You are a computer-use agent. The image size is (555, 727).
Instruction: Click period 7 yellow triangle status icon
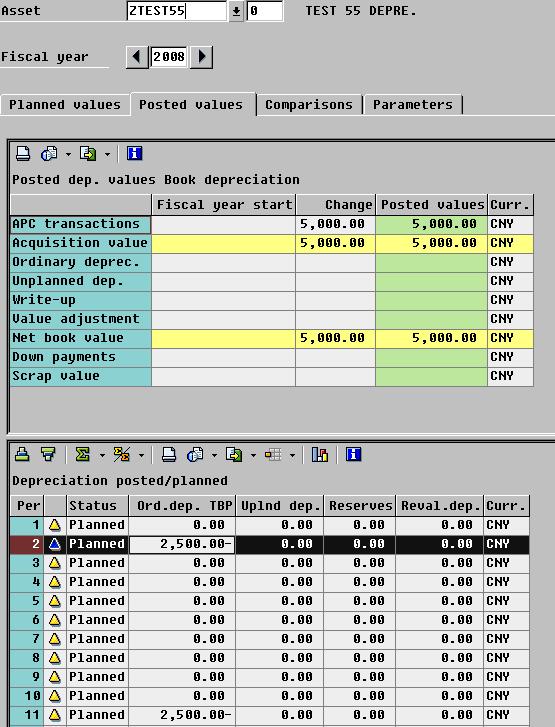click(x=55, y=639)
